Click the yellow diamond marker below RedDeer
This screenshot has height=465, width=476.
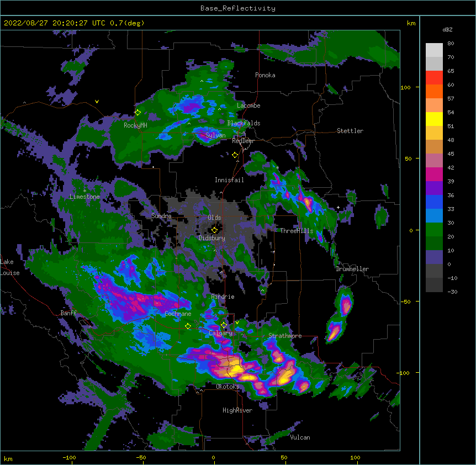click(235, 155)
